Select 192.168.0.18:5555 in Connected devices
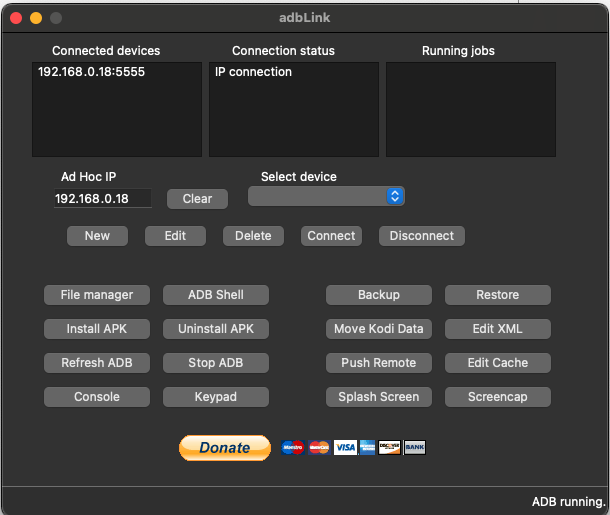610x515 pixels. [91, 72]
